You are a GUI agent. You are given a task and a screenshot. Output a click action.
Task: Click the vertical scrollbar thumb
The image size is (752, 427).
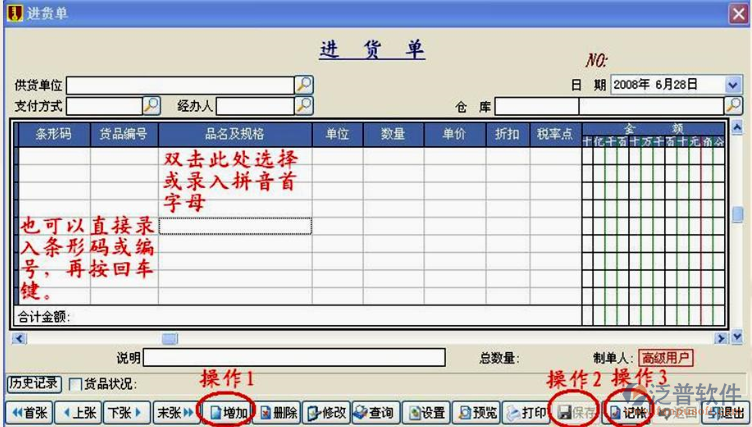pos(738,214)
